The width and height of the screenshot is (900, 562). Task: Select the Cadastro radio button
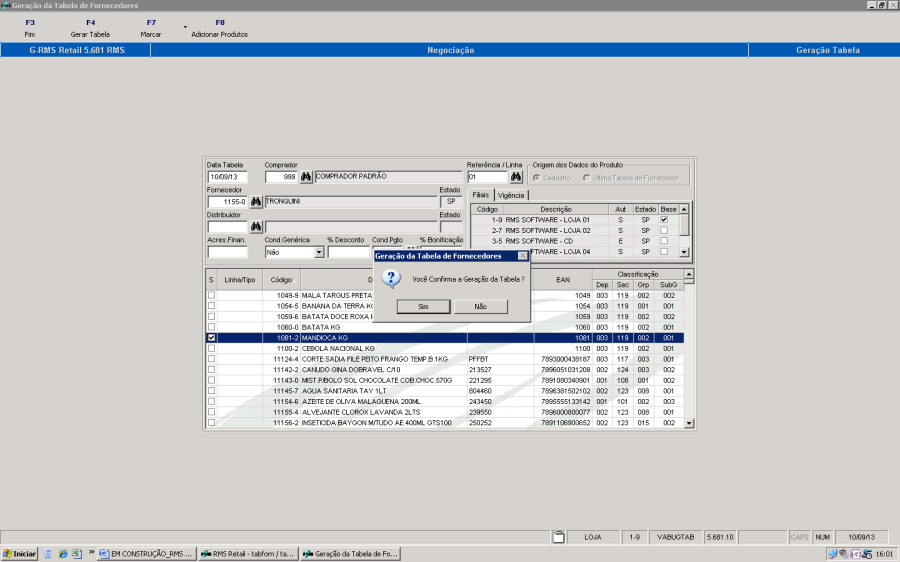click(537, 178)
